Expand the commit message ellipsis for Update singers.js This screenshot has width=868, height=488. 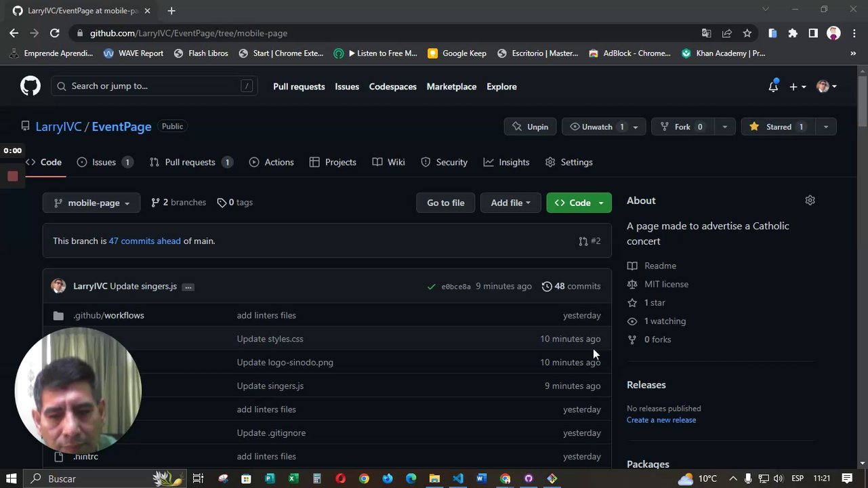click(188, 287)
